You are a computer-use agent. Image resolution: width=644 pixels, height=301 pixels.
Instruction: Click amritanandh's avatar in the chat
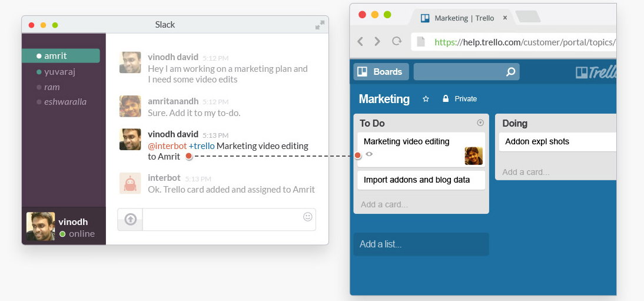130,106
